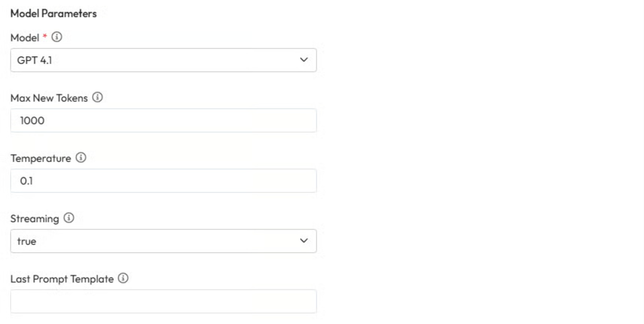Click the Temperature label text
The width and height of the screenshot is (644, 324).
click(41, 158)
